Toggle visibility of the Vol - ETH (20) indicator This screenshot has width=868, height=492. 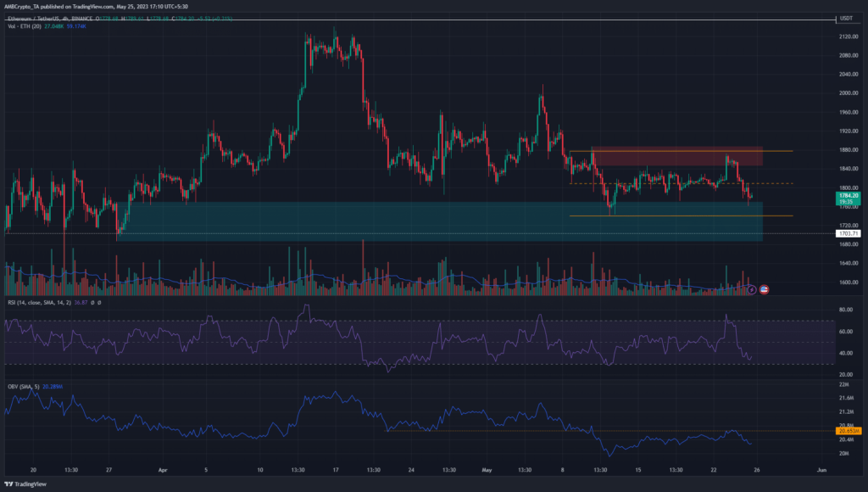click(x=24, y=26)
